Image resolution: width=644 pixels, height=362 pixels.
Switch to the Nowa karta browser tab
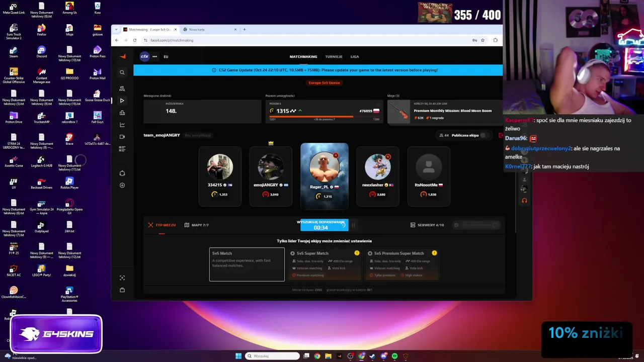[x=209, y=30]
